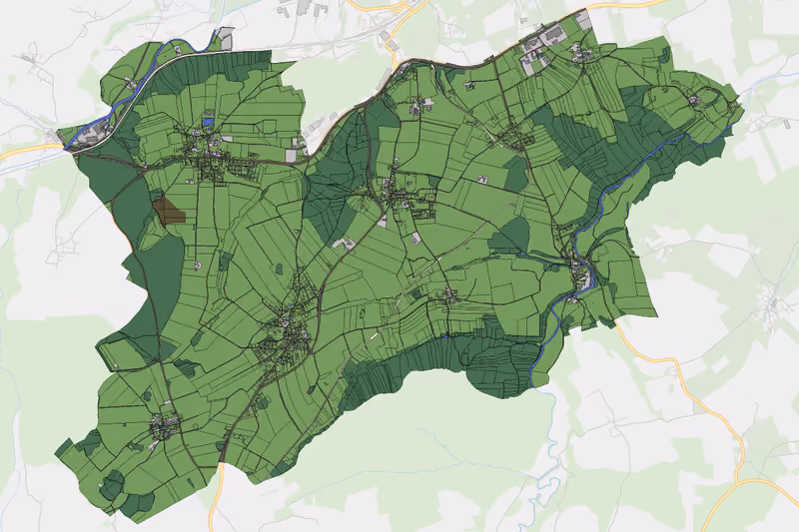The height and width of the screenshot is (532, 799).
Task: Select the brown land parcel polygon
Action: tap(168, 212)
